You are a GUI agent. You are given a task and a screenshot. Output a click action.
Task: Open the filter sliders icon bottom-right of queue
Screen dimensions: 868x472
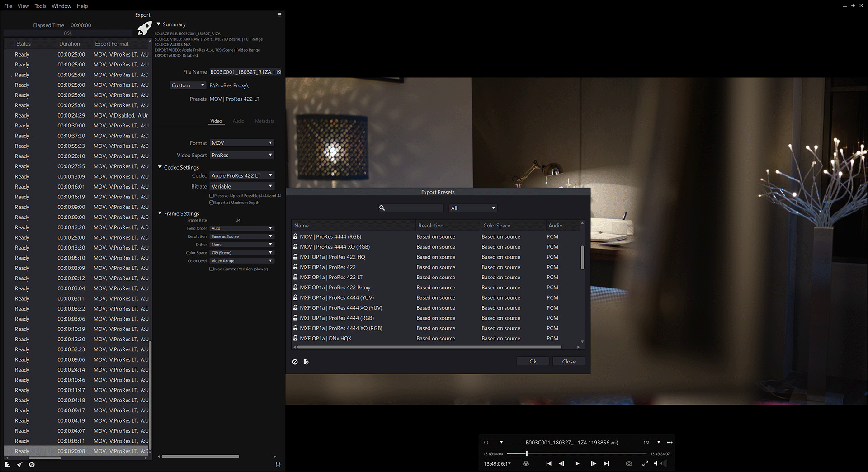tap(279, 464)
